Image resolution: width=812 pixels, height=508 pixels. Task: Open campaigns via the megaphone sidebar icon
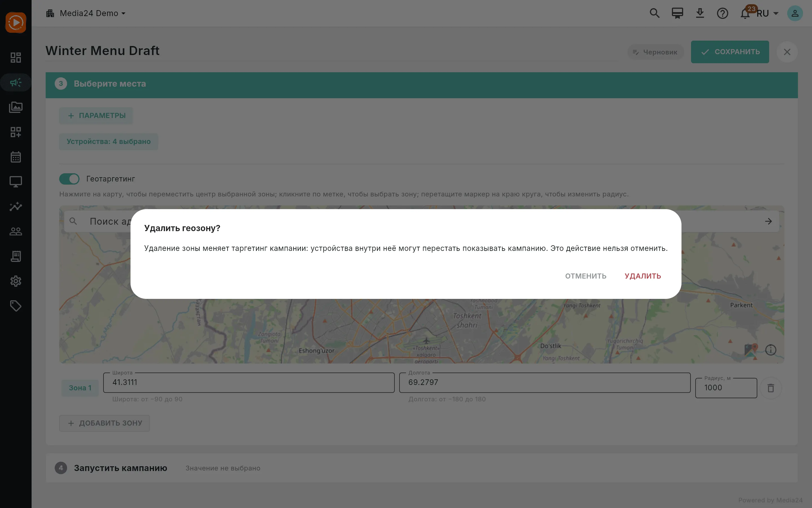click(16, 82)
